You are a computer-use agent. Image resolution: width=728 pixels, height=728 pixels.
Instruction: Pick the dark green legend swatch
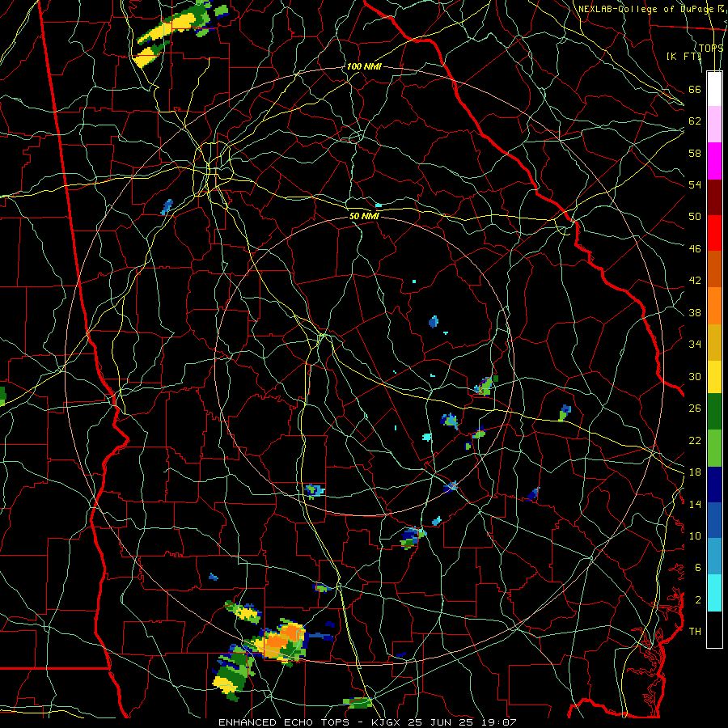pos(714,412)
